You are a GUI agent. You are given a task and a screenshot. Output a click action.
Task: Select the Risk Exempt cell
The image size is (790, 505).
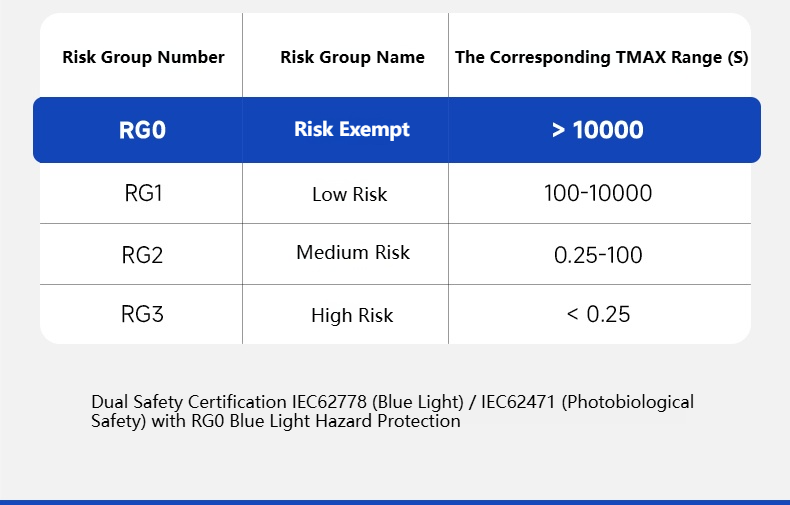[x=352, y=130]
